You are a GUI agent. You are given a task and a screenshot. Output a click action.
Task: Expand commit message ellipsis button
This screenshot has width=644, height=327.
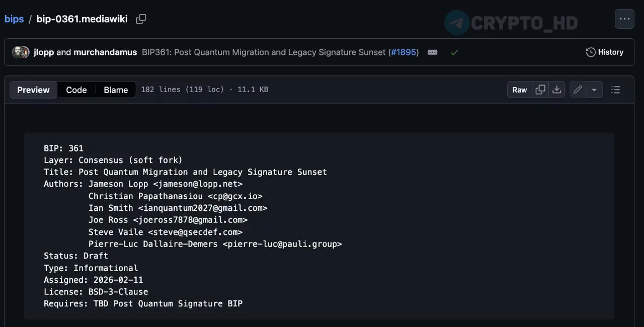point(432,52)
